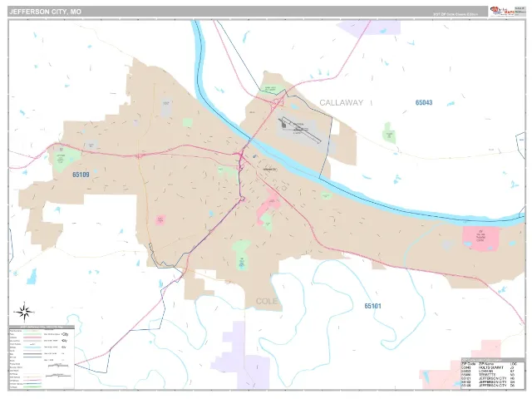This screenshot has width=532, height=399.
Task: Click the map legend title bar
Action: pyautogui.click(x=42, y=327)
